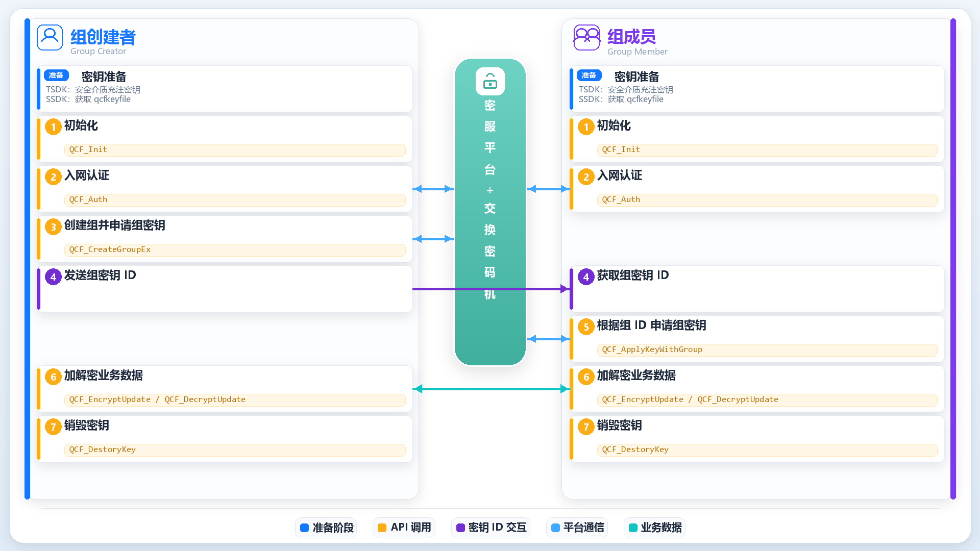The image size is (980, 551).
Task: Click the QCF_ApplyKeyWithGroup code box
Action: (x=767, y=349)
